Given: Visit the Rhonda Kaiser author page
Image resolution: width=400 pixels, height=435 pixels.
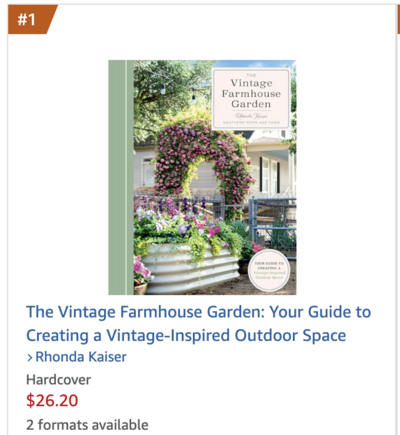Looking at the screenshot, I should 81,357.
